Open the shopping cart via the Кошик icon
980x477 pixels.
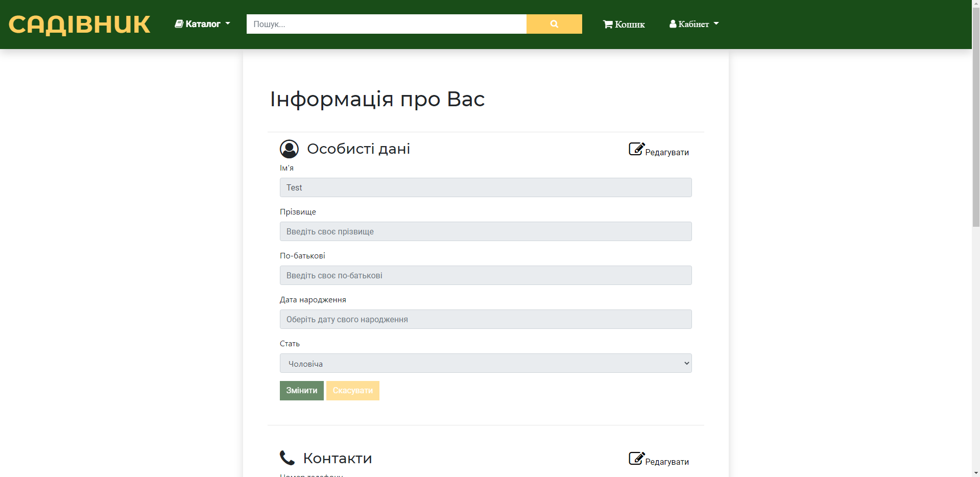coord(608,23)
